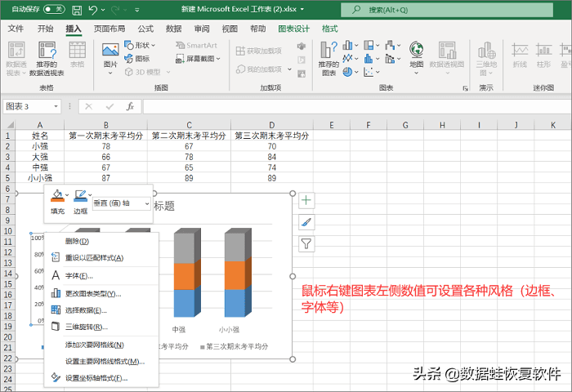Toggle the AutoSave (自动保存) switch

click(54, 9)
